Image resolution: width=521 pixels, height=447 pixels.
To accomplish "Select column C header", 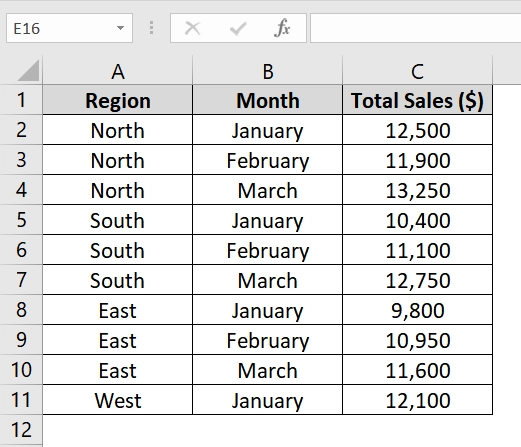I will 418,70.
